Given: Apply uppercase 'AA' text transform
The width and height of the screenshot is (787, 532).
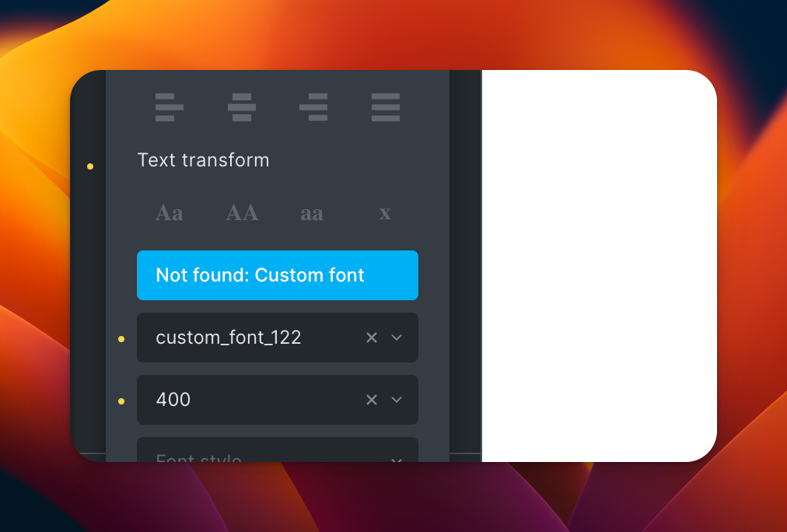Looking at the screenshot, I should pyautogui.click(x=242, y=213).
